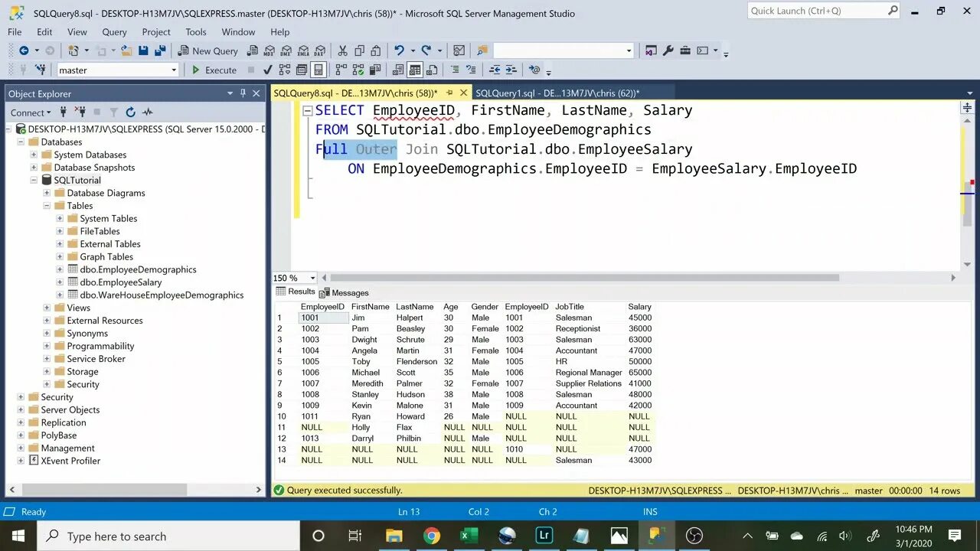Open Excel from the taskbar

coord(469,536)
